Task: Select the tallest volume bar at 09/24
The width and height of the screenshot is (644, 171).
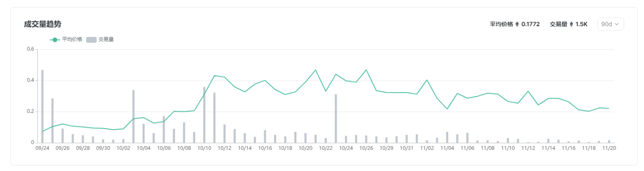Action: (42, 106)
